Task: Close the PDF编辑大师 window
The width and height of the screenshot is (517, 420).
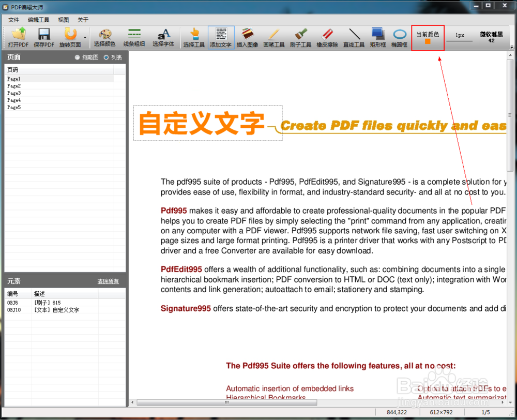Action: 505,6
